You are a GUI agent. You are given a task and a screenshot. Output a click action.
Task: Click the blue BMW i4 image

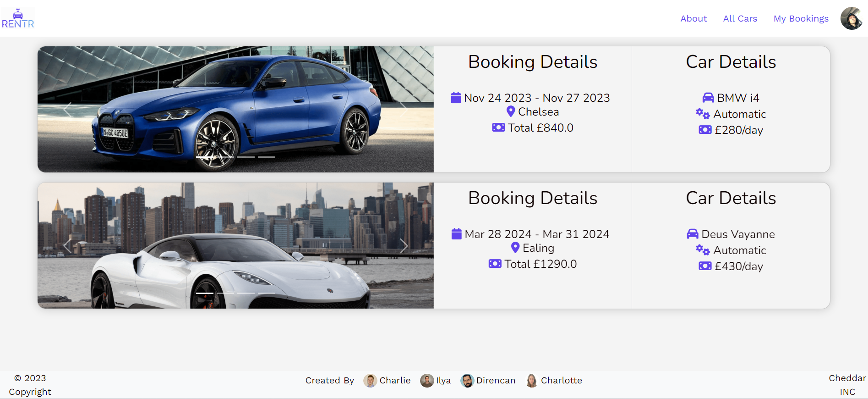[235, 109]
